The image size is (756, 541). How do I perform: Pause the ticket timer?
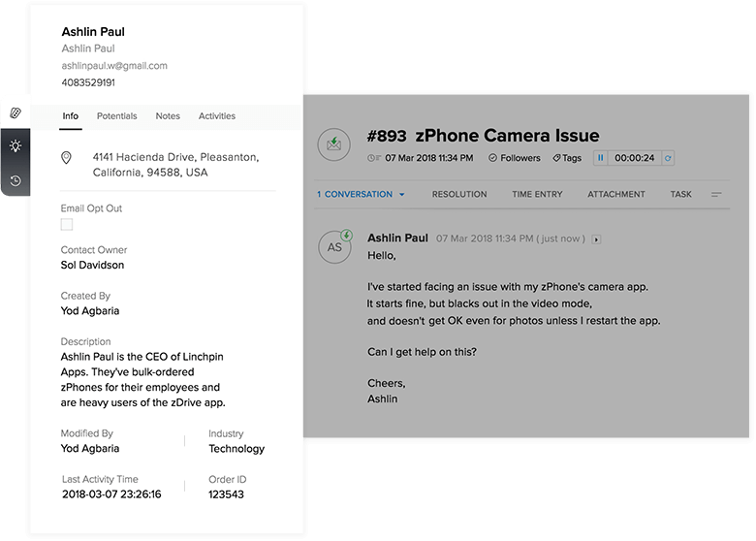600,158
